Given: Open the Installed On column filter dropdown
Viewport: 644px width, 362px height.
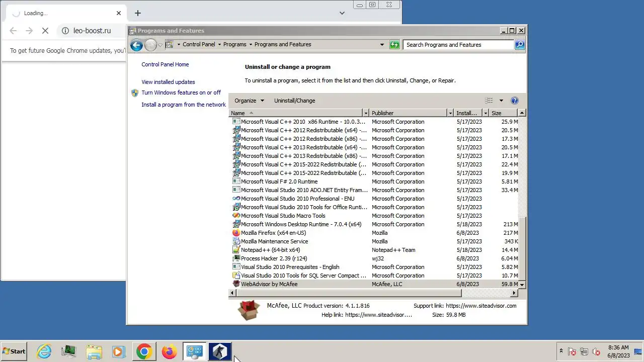Looking at the screenshot, I should coord(486,113).
